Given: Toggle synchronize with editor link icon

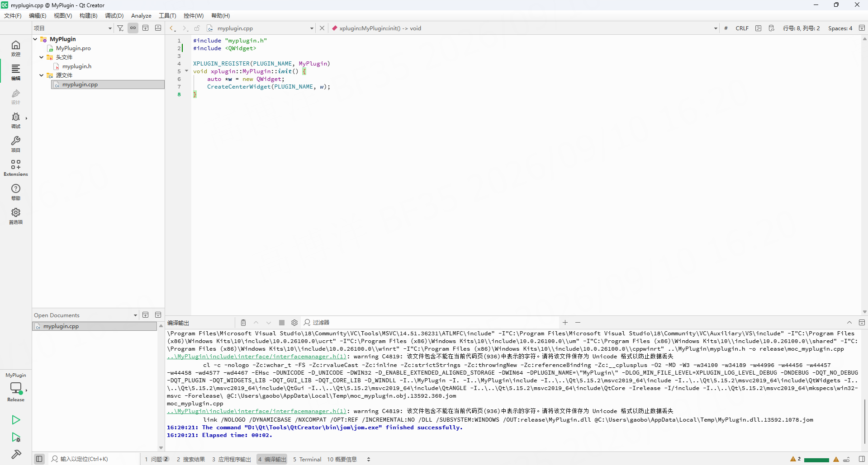Looking at the screenshot, I should 133,28.
